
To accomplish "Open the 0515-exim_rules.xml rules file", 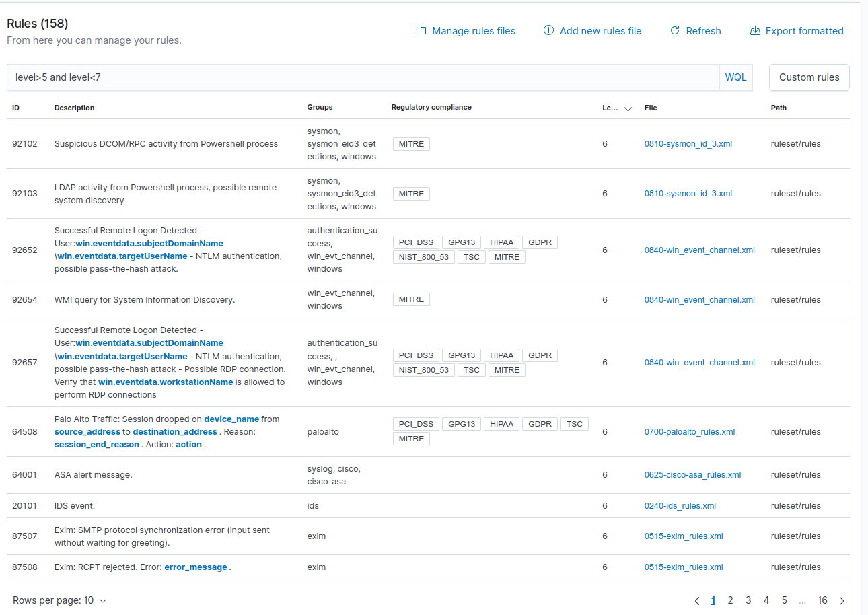I will 684,536.
